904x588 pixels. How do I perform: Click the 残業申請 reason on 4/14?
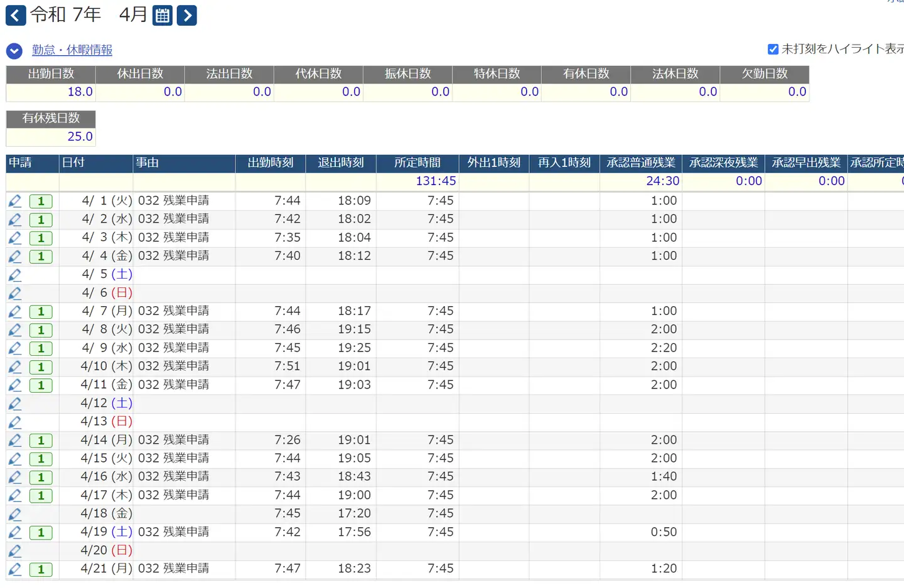pyautogui.click(x=173, y=440)
